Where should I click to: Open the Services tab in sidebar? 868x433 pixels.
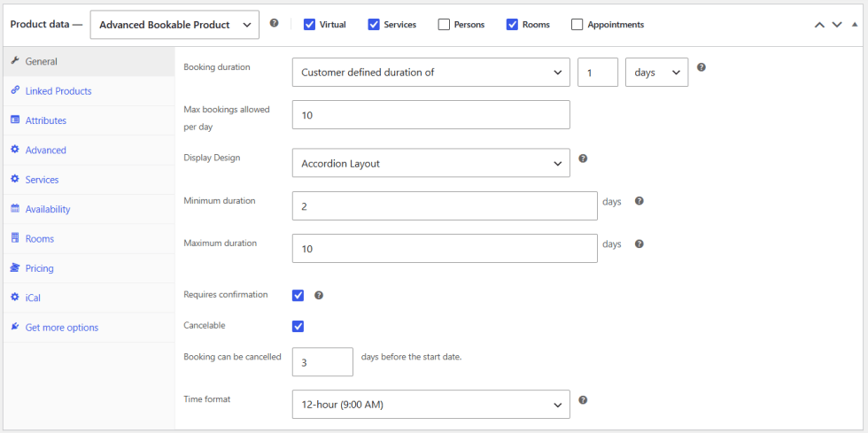point(89,180)
